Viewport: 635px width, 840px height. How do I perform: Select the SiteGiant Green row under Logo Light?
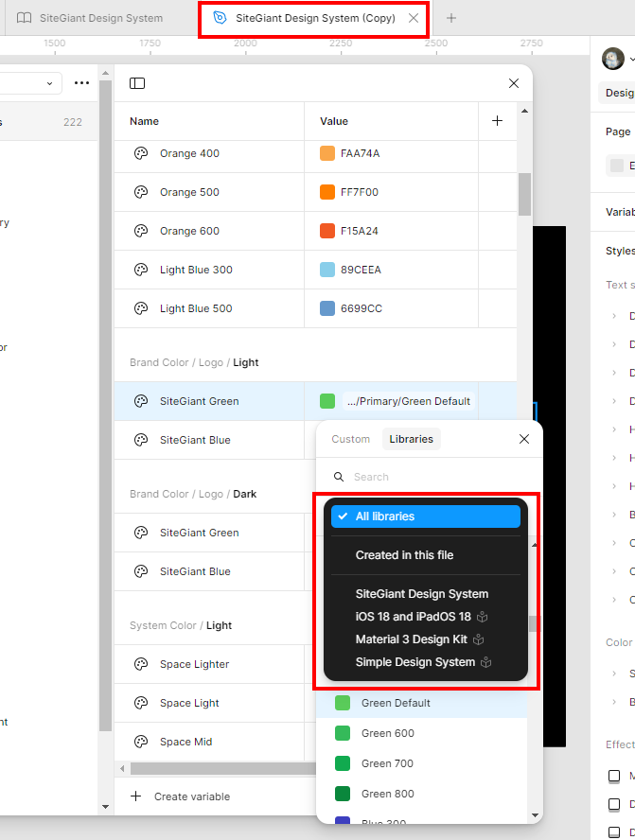(315, 401)
